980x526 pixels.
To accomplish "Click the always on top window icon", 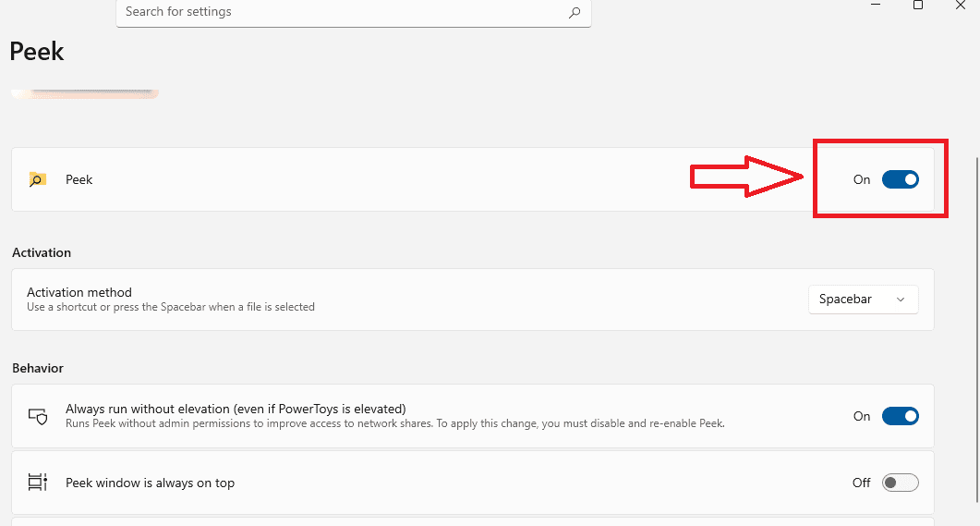I will pyautogui.click(x=38, y=483).
